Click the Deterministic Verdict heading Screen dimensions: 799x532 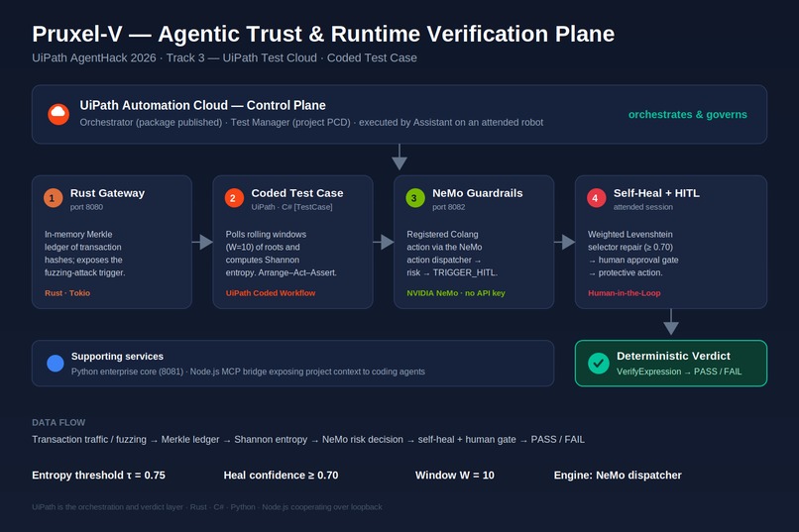(673, 356)
